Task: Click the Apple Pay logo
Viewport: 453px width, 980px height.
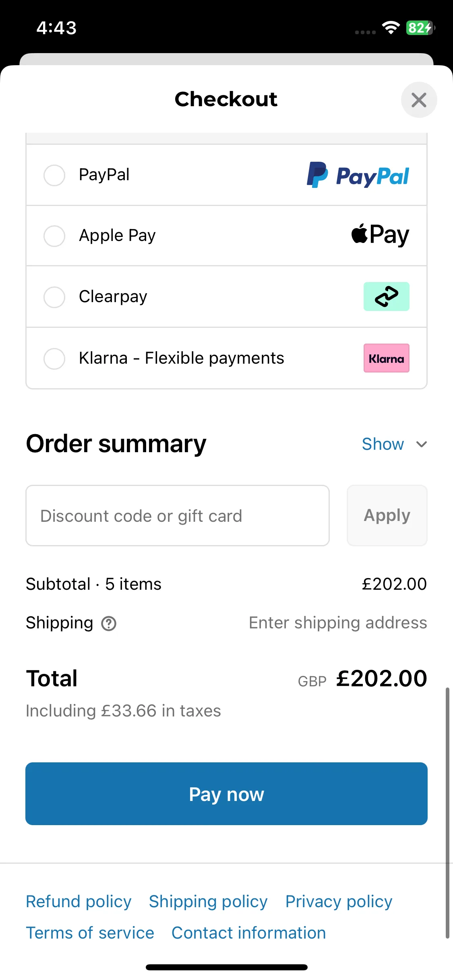Action: pyautogui.click(x=380, y=235)
